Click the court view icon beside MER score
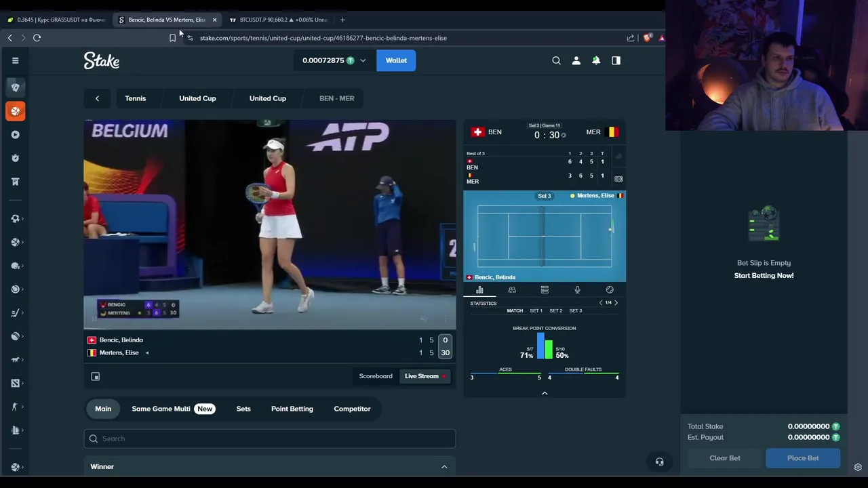Screen dimensions: 868x488 pos(618,179)
